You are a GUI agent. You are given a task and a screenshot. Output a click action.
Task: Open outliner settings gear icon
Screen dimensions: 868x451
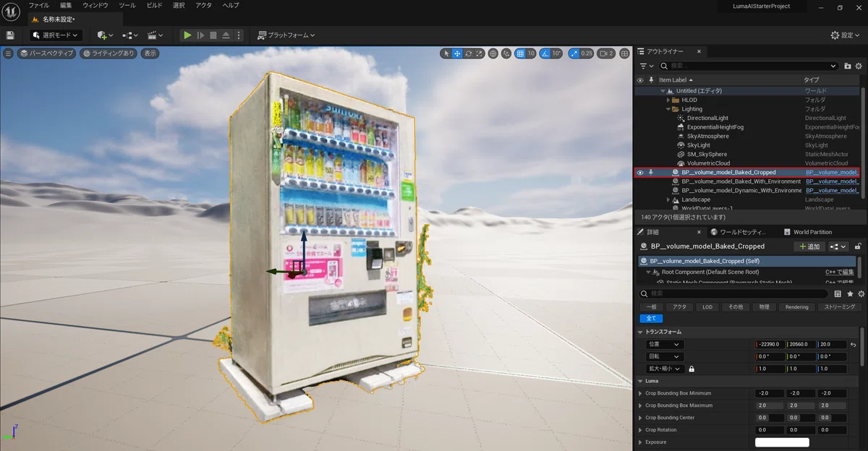coord(859,66)
